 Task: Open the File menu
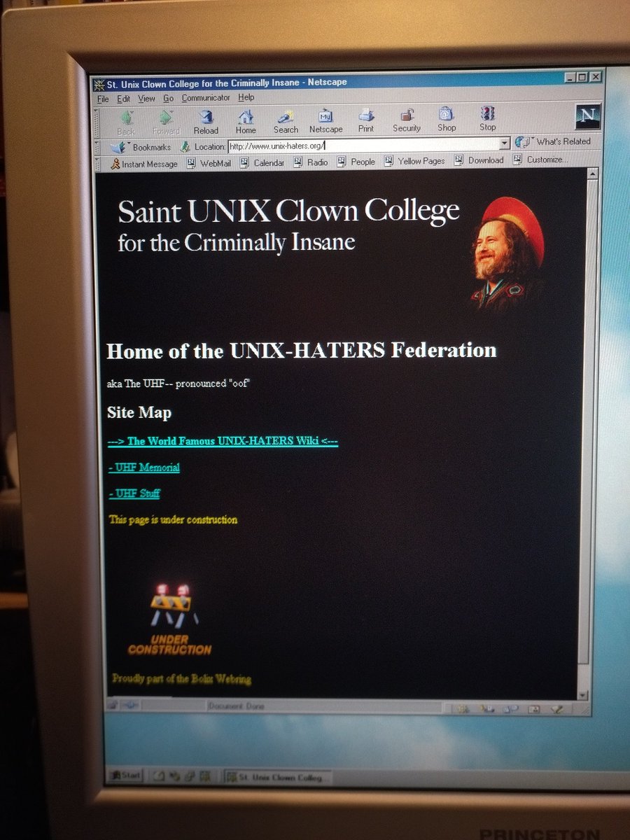103,99
